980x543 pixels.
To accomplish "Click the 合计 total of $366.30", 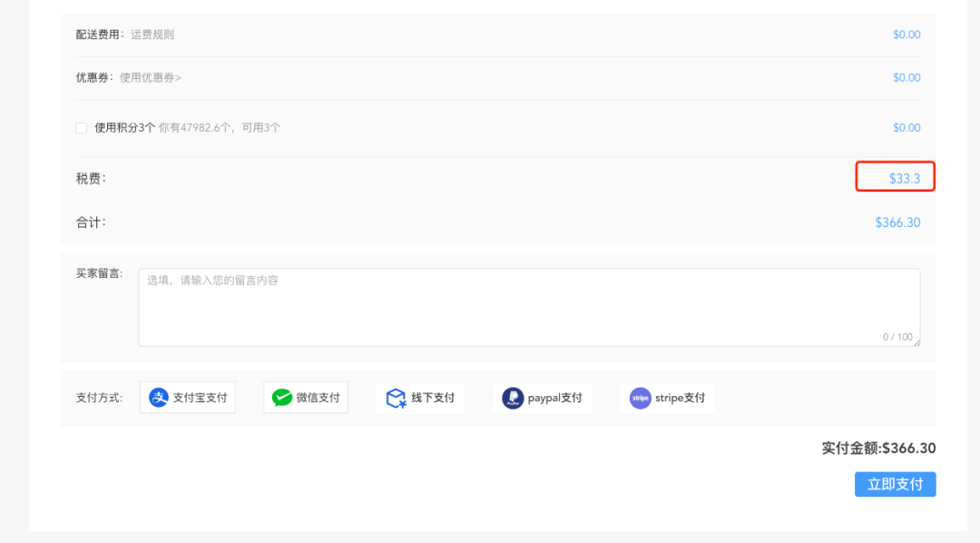I will (x=897, y=222).
